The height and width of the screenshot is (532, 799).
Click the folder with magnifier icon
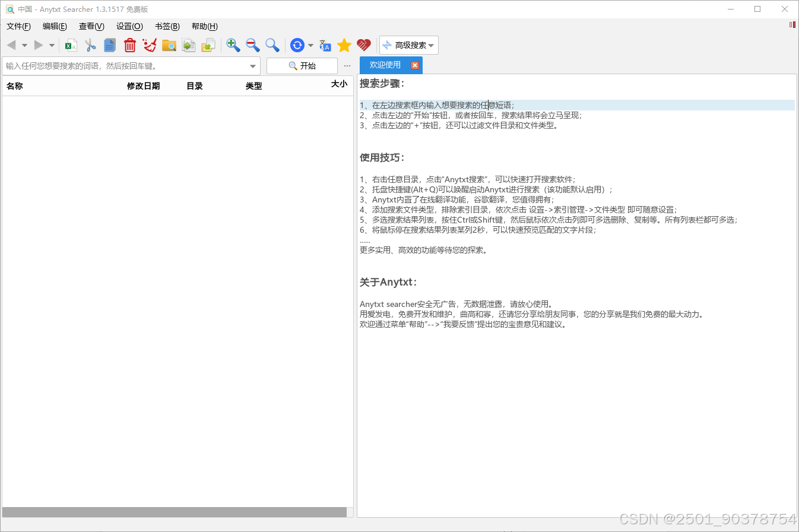click(169, 45)
